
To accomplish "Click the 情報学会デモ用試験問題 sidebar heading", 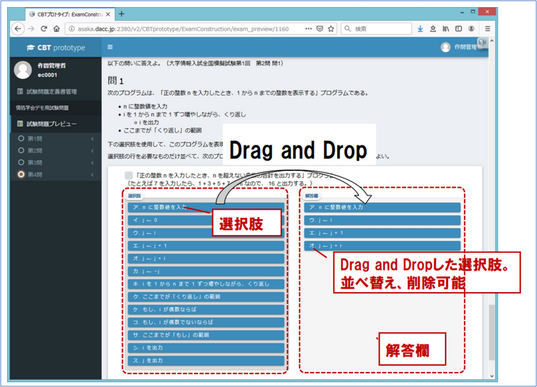I will (x=42, y=108).
